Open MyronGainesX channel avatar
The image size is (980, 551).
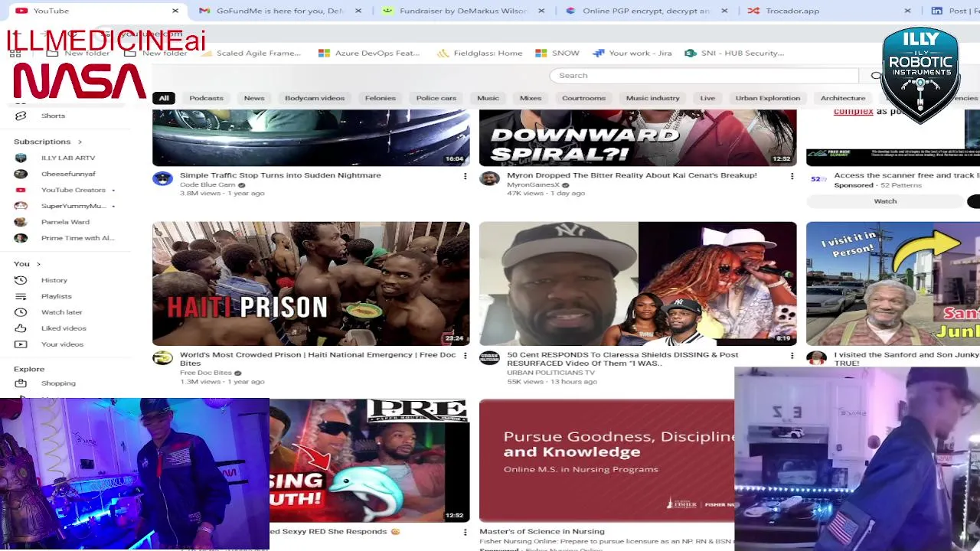pyautogui.click(x=489, y=178)
